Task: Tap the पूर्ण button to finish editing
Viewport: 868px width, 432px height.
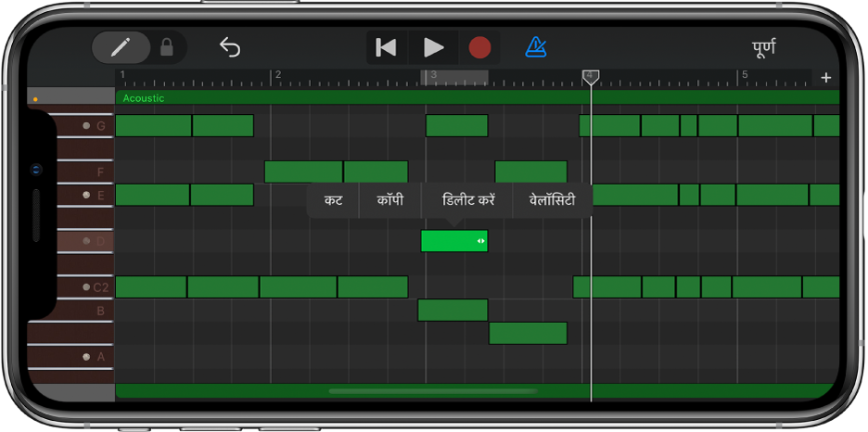Action: pos(763,47)
